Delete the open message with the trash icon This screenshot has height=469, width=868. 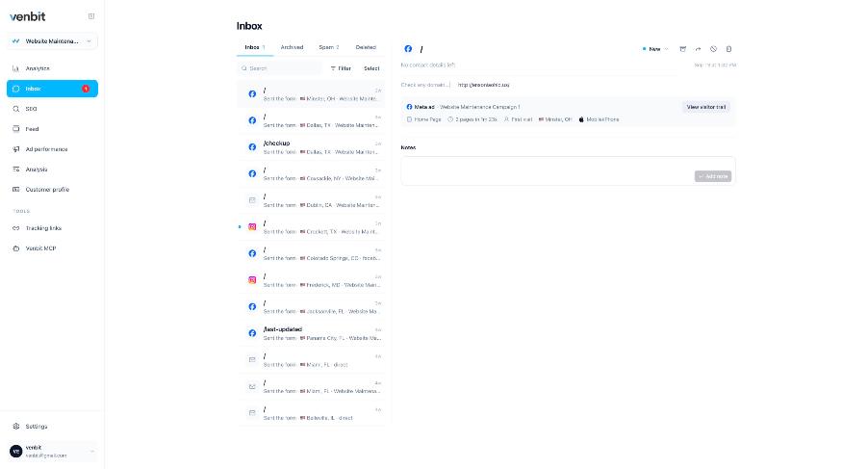729,49
